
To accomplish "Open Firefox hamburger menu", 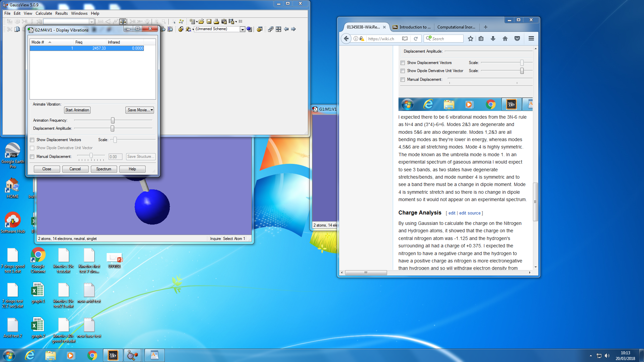I will [x=531, y=39].
